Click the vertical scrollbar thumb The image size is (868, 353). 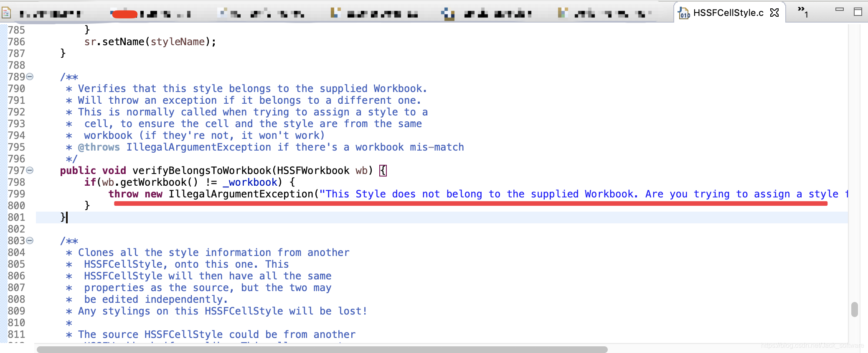(855, 310)
